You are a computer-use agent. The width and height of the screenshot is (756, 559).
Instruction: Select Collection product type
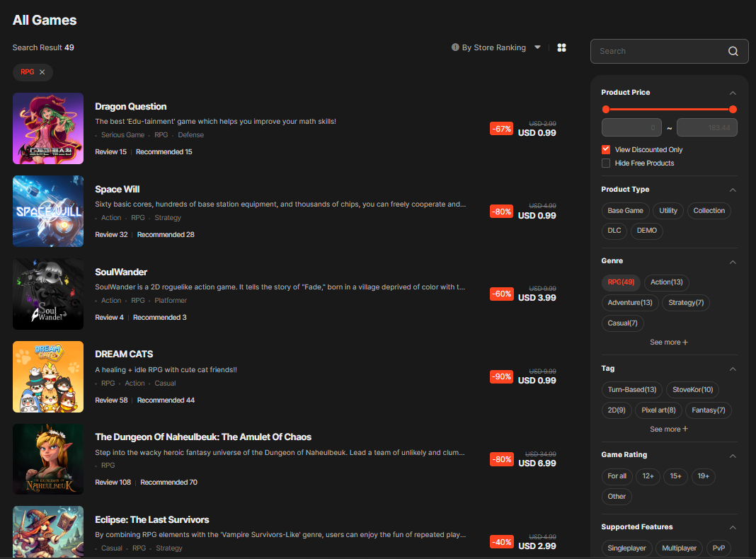709,211
